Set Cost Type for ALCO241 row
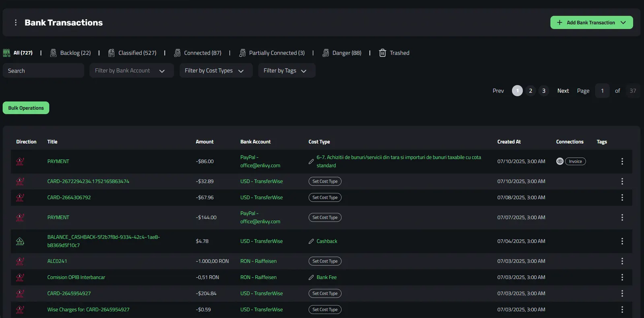This screenshot has width=644, height=318. point(325,261)
